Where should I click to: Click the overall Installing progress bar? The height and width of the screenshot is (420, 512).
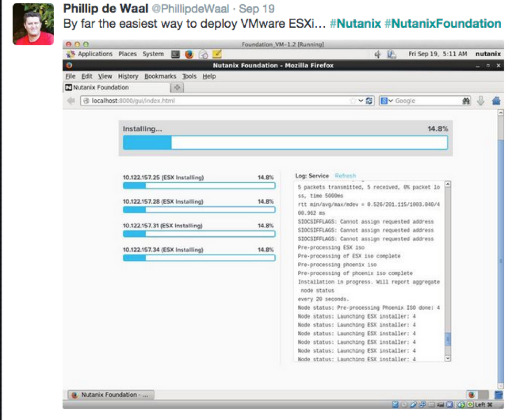pos(285,143)
